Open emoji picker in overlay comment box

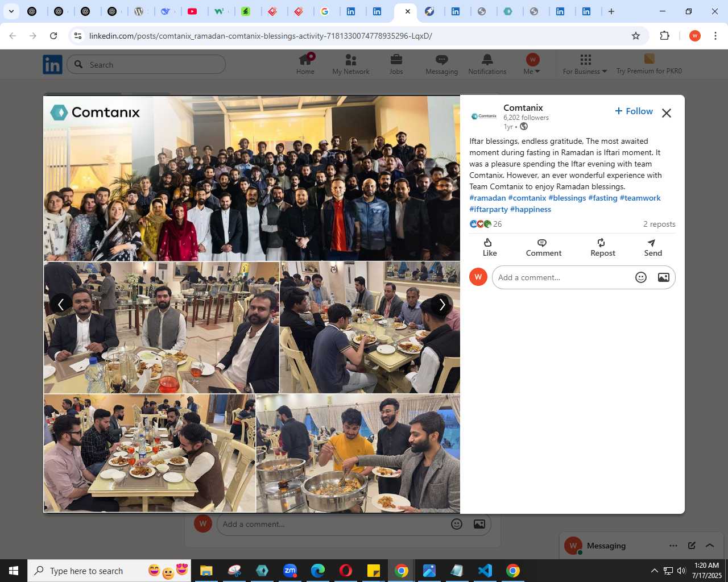coord(641,277)
